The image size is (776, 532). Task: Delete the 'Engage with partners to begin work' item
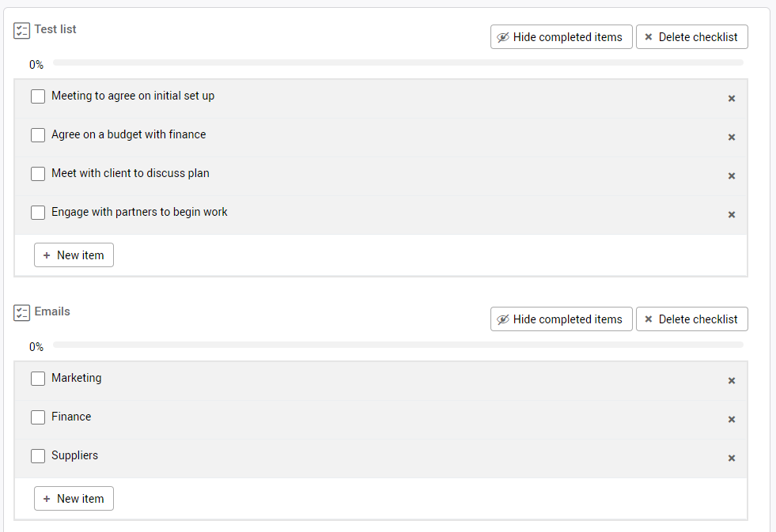coord(732,215)
